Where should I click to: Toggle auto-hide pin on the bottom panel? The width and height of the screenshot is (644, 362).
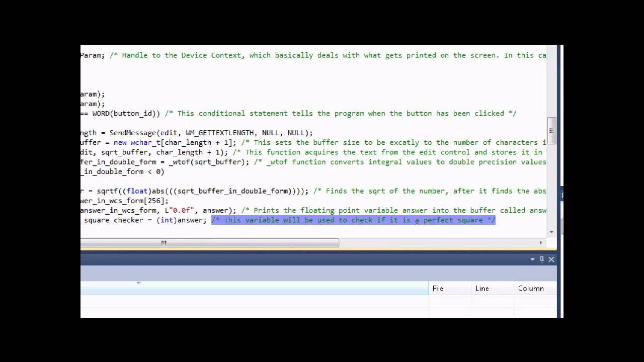click(542, 259)
